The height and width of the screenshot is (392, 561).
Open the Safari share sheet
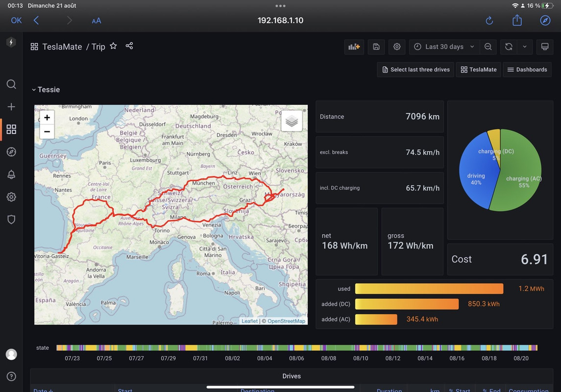517,20
